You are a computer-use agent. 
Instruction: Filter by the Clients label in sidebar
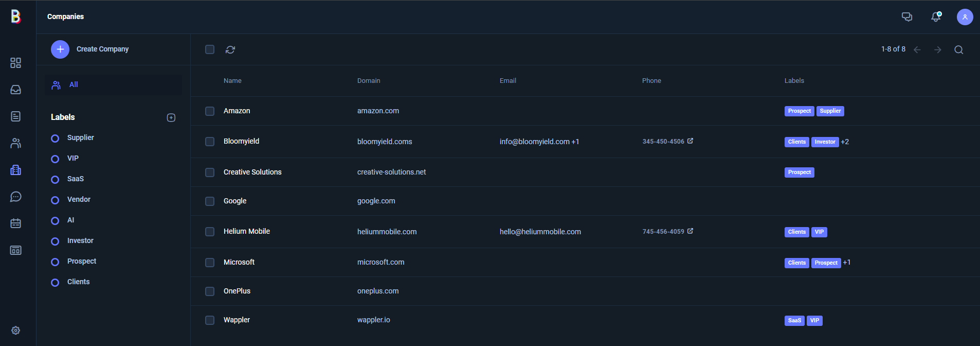tap(78, 282)
